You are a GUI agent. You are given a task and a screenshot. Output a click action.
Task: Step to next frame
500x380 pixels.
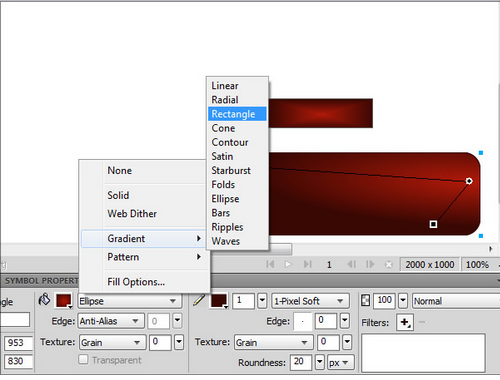[370, 264]
